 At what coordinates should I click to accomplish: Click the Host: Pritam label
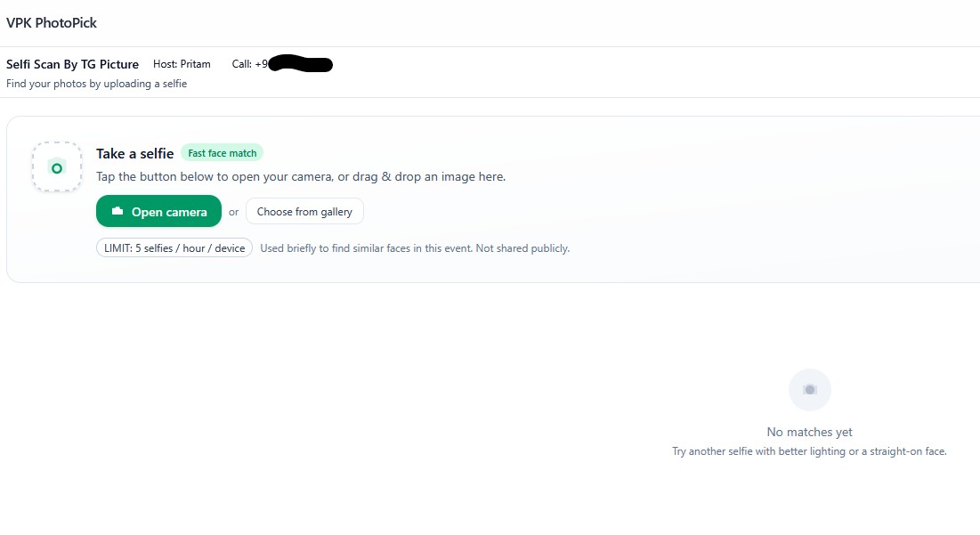click(182, 64)
